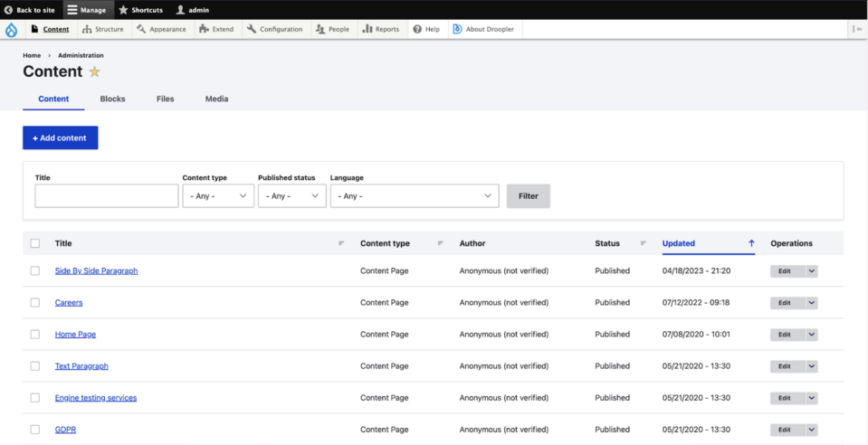868x445 pixels.
Task: Sort by Title column sort icon
Action: pyautogui.click(x=341, y=243)
